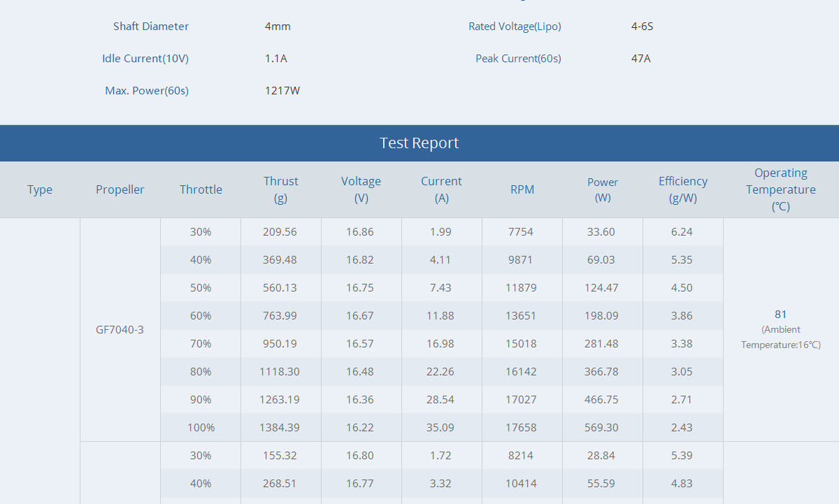Select thrust value 1118.30
Image resolution: width=839 pixels, height=504 pixels.
click(x=280, y=371)
